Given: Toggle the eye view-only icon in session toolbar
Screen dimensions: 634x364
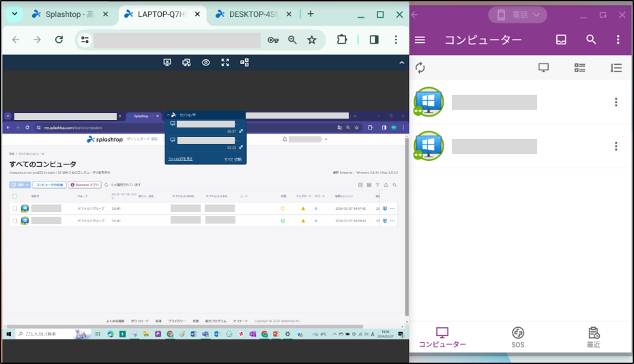Looking at the screenshot, I should click(206, 63).
